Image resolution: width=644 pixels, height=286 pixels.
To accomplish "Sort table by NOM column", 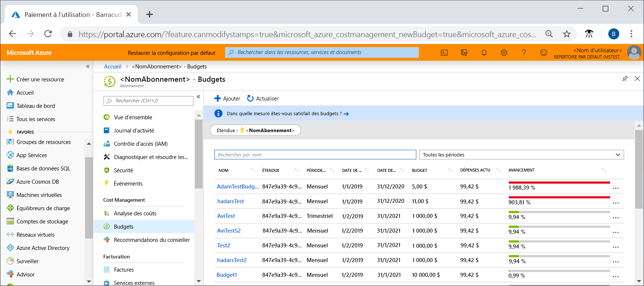I will point(252,170).
